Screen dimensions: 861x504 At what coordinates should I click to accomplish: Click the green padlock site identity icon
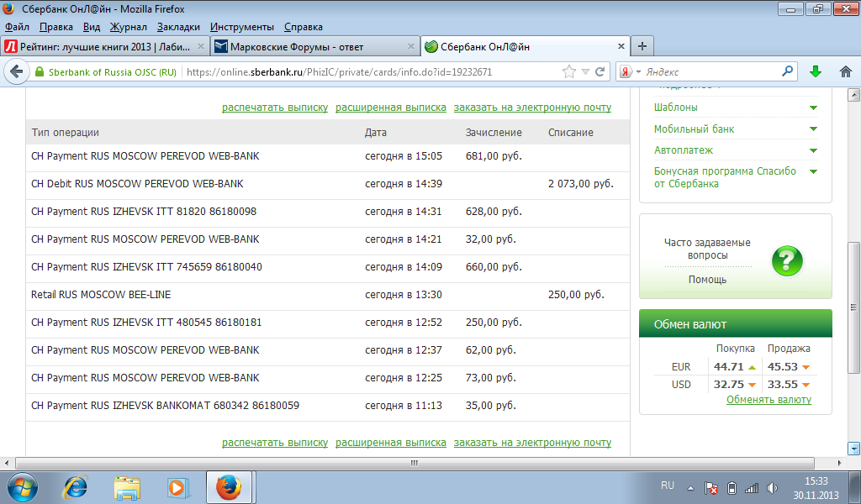(39, 72)
